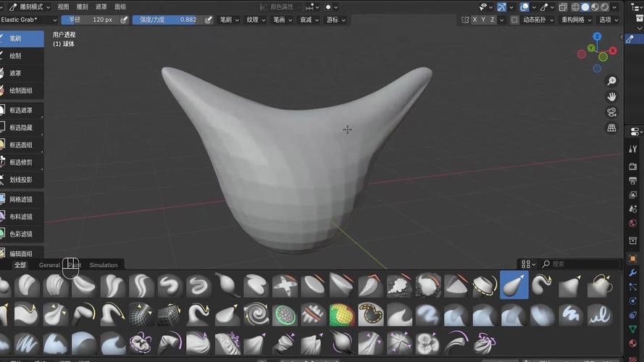Expand the 衰减 dropdown
This screenshot has width=644, height=362.
click(309, 20)
